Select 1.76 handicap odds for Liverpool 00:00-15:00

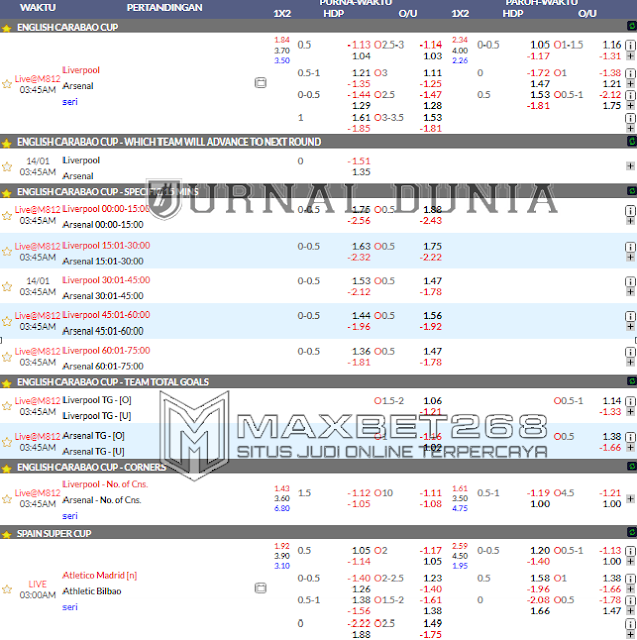coord(361,209)
